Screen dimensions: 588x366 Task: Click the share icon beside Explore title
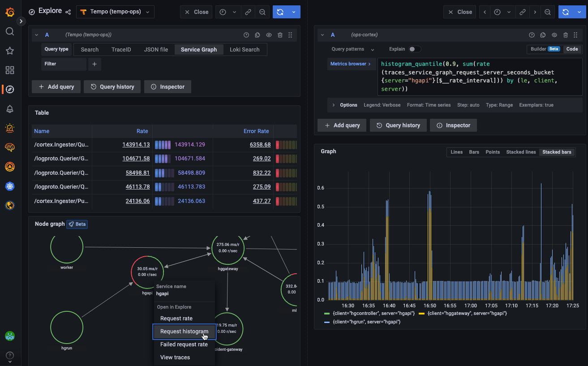point(68,12)
